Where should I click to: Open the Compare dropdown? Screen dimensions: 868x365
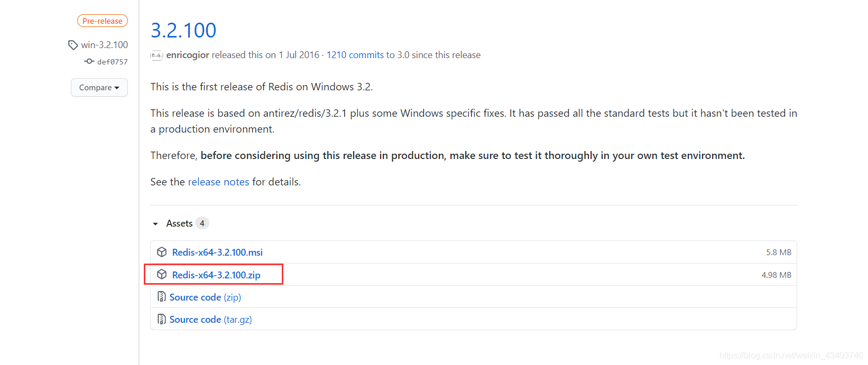[99, 88]
